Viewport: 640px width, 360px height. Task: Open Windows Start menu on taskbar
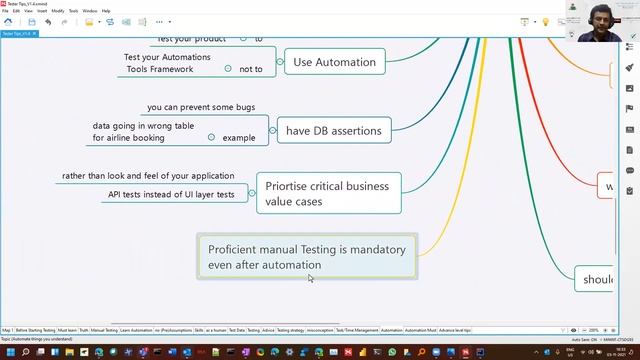[x=11, y=352]
